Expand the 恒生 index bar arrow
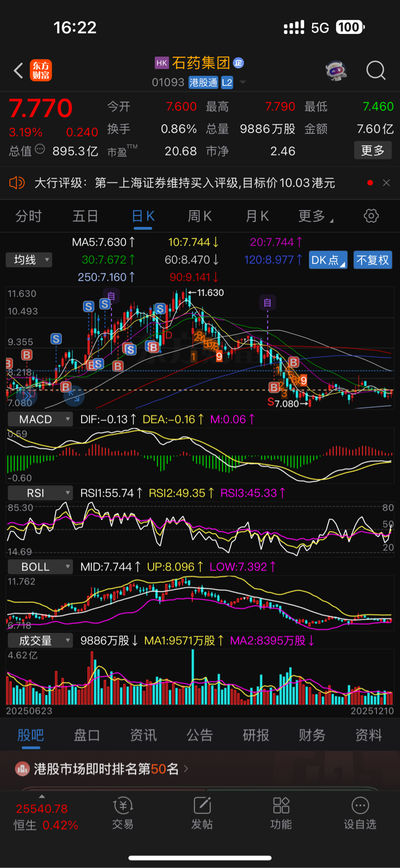This screenshot has height=868, width=400. (x=42, y=797)
